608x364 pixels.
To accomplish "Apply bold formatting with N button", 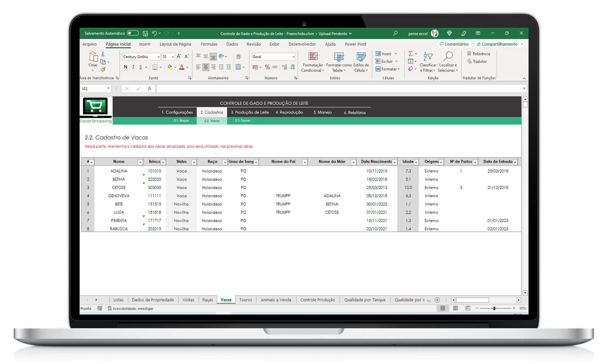I will (125, 67).
